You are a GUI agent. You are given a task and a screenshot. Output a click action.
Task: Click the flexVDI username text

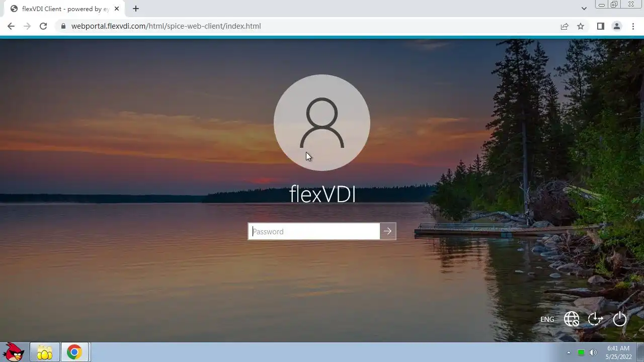[323, 195]
